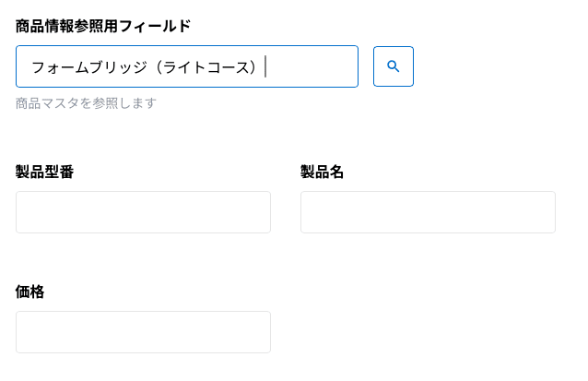
Task: Click the 製品名 field label
Action: point(322,172)
